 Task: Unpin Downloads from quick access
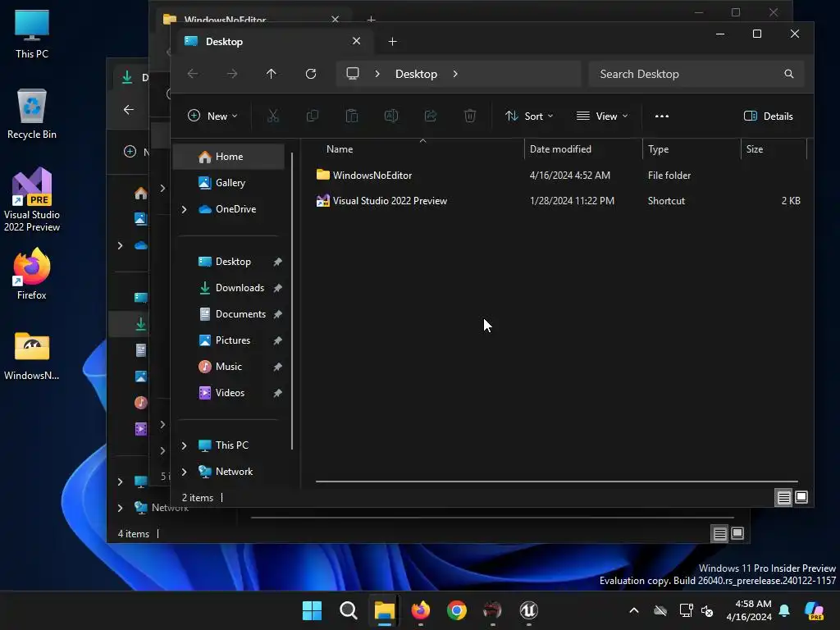click(x=277, y=288)
